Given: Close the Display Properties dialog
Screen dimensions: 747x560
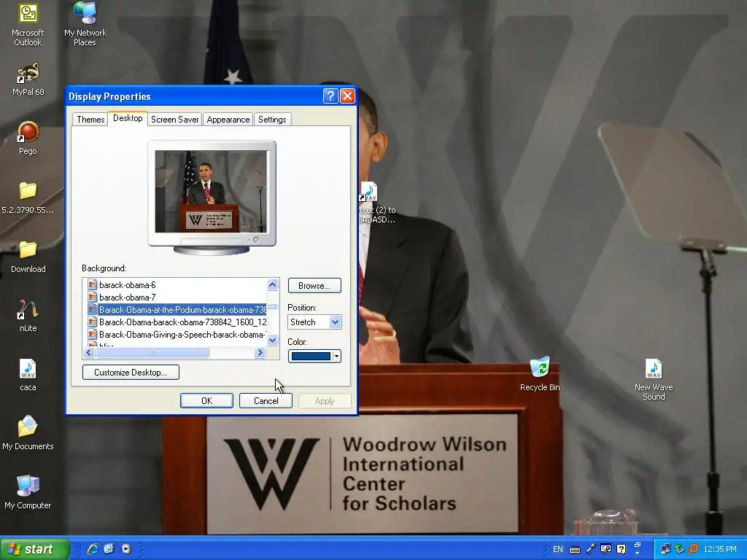Looking at the screenshot, I should pyautogui.click(x=348, y=96).
